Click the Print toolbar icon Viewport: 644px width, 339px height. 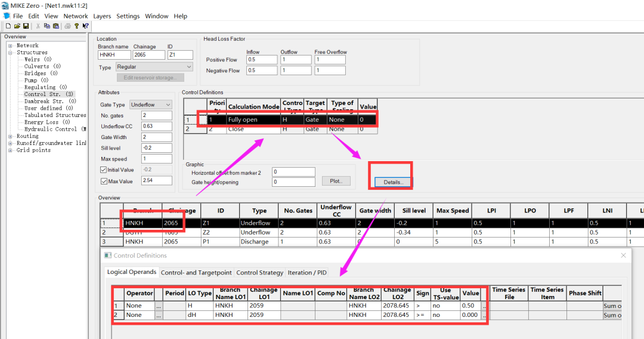pyautogui.click(x=67, y=26)
